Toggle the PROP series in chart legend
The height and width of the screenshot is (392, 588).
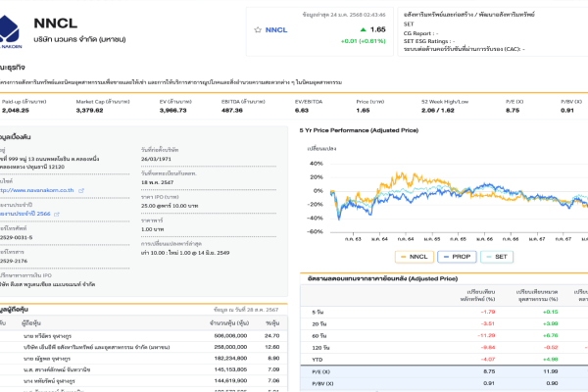[x=459, y=256]
